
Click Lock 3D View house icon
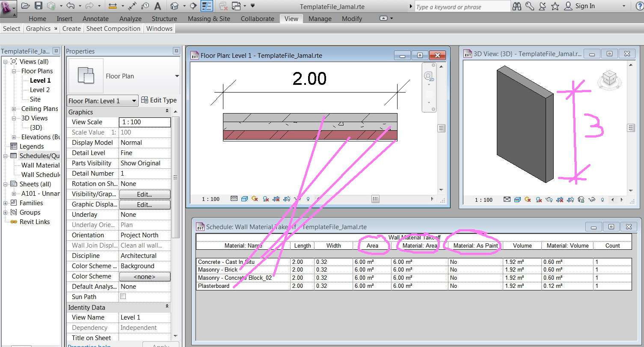[x=581, y=200]
